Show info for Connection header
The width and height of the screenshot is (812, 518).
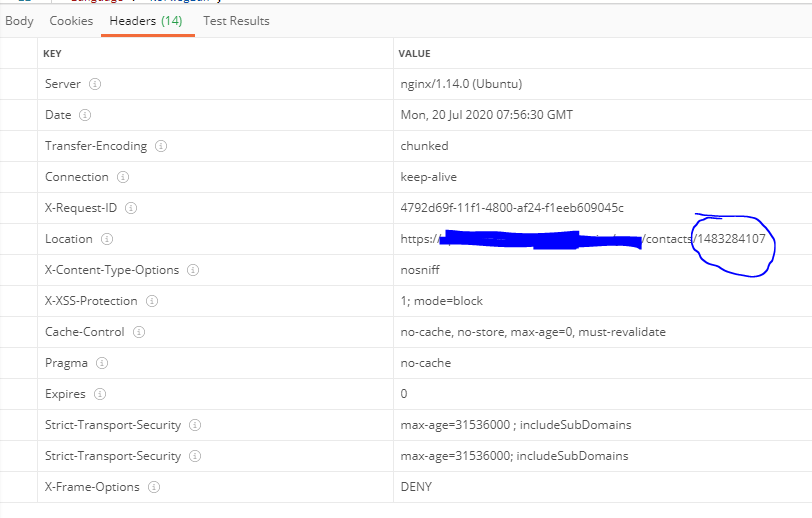click(123, 177)
